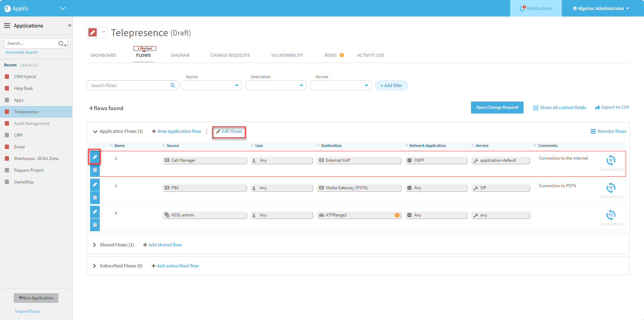The height and width of the screenshot is (320, 644).
Task: Toggle Show all custom fields
Action: pos(559,108)
